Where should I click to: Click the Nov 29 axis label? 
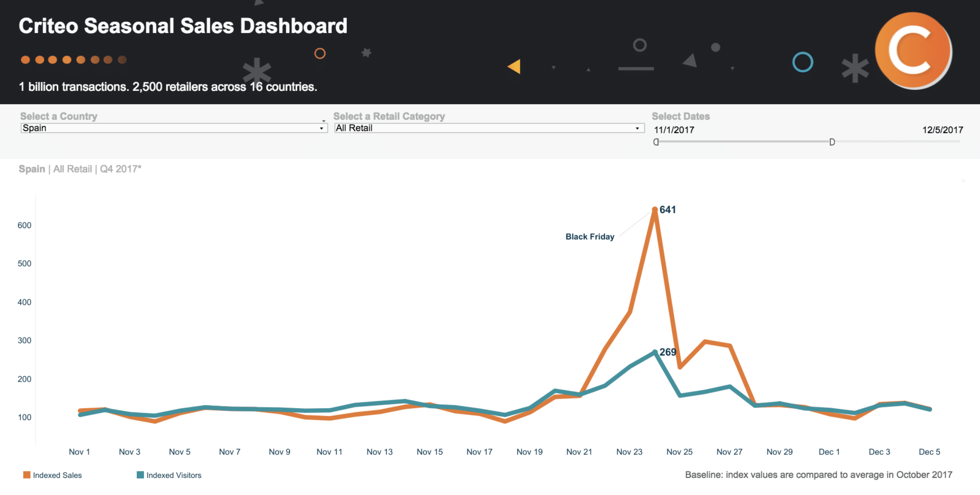tap(779, 452)
